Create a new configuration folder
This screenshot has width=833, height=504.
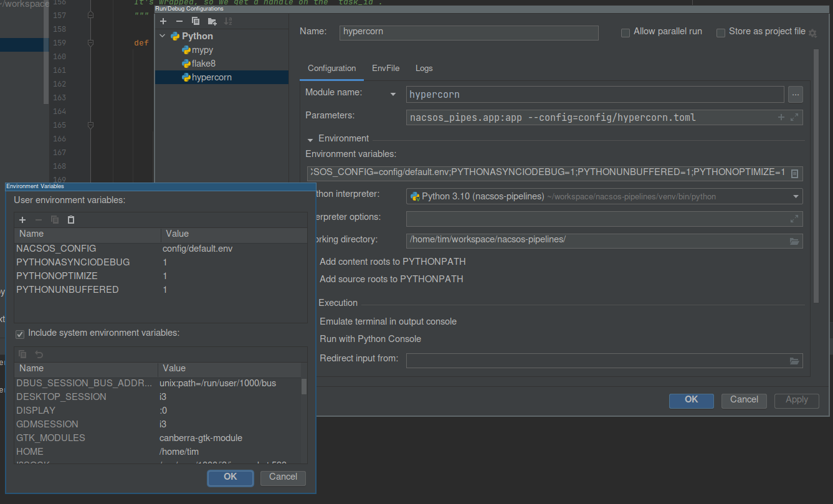[x=212, y=21]
